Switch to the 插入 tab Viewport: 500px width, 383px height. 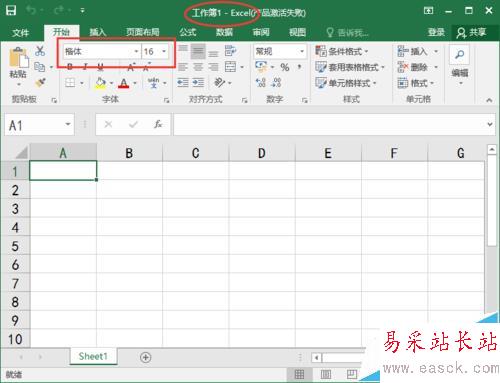pos(98,32)
